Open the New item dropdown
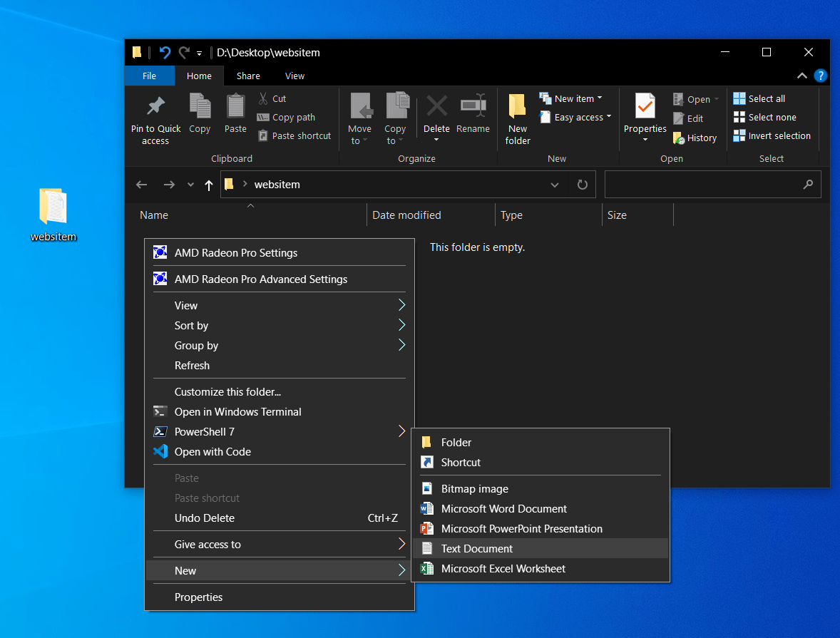The width and height of the screenshot is (840, 638). (571, 98)
